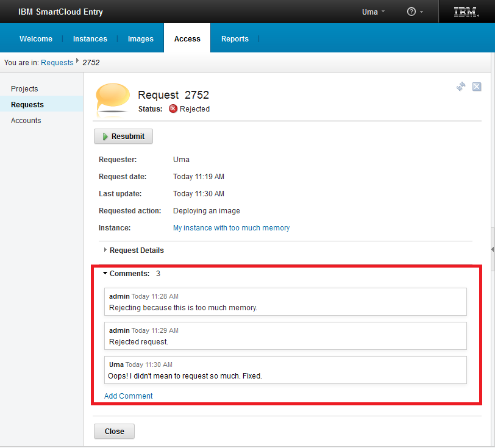Expand the Request Details section
Screen dimensions: 495x448
(x=136, y=250)
